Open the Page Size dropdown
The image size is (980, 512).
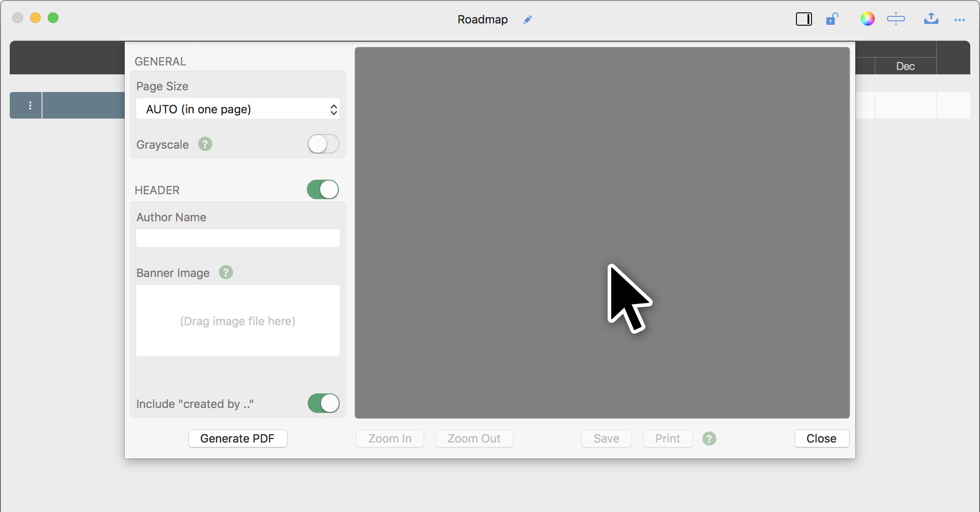click(238, 109)
